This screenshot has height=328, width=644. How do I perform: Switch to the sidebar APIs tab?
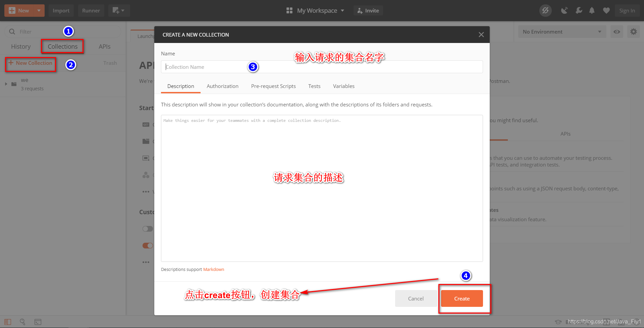(x=105, y=46)
